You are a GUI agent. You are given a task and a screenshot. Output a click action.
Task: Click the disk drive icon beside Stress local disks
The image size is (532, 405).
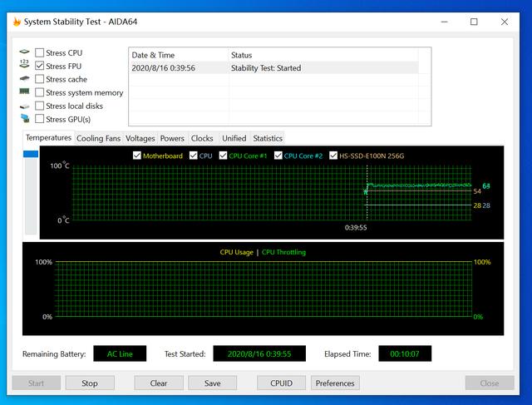pos(24,106)
